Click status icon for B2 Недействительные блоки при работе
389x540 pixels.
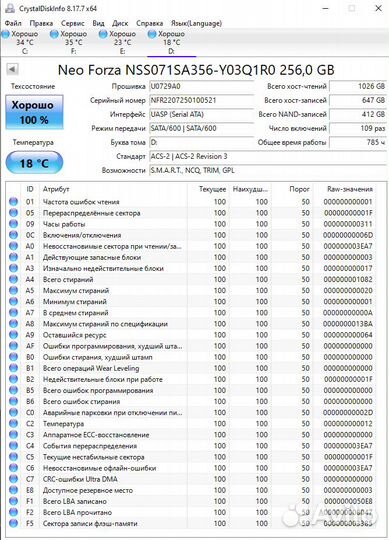click(x=13, y=379)
